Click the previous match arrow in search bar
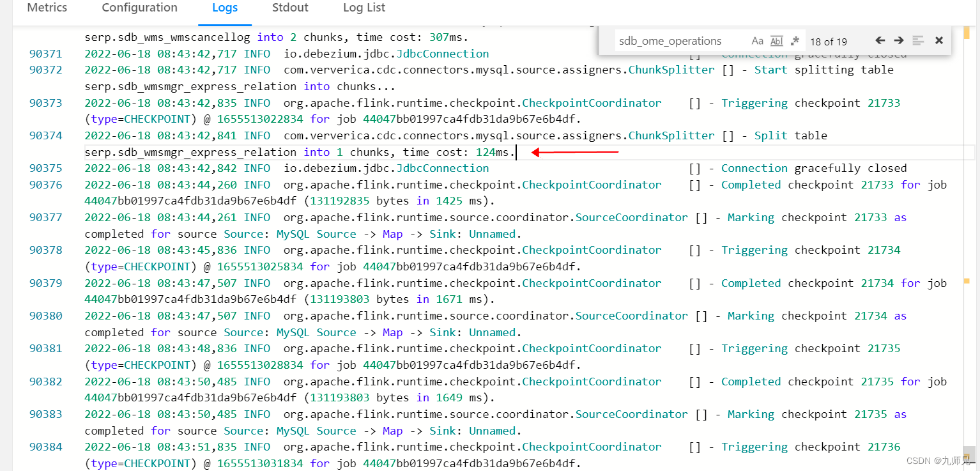This screenshot has width=980, height=471. (880, 40)
